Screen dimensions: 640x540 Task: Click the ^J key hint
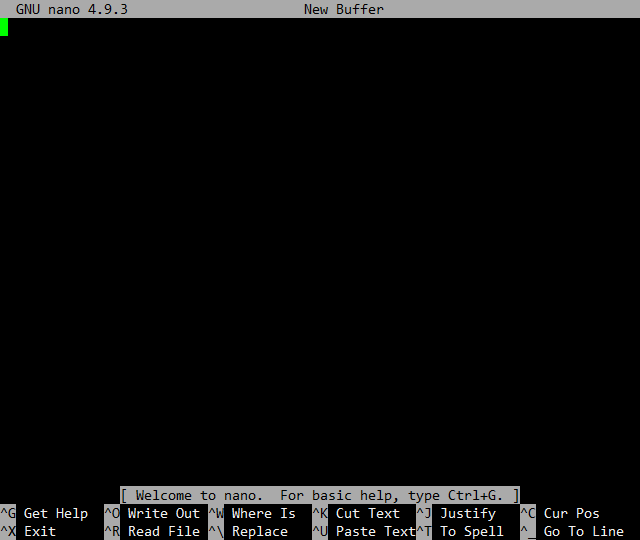click(x=424, y=513)
